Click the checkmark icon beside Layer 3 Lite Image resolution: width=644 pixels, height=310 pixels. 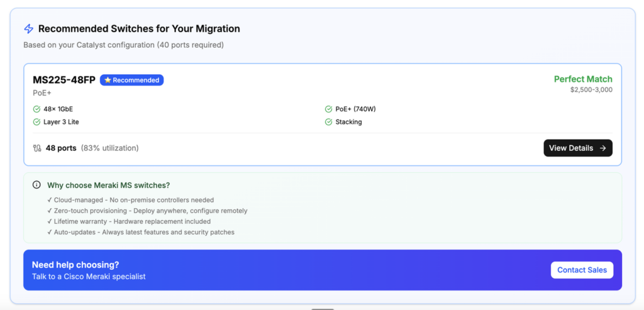[36, 122]
